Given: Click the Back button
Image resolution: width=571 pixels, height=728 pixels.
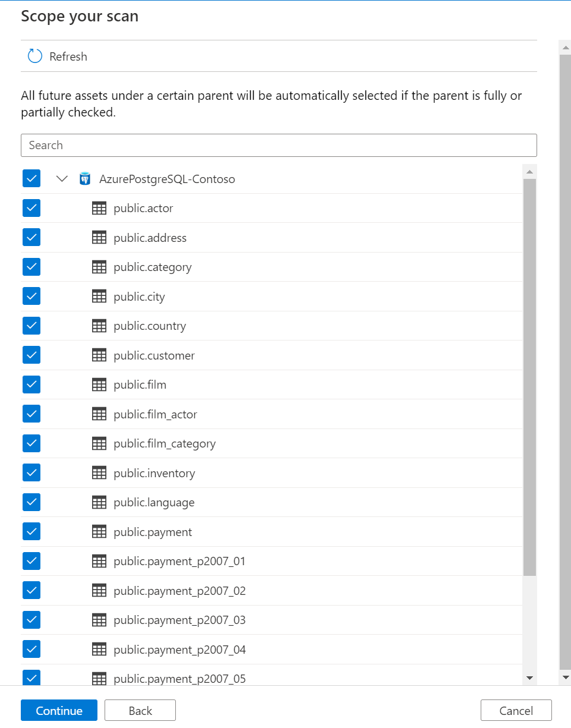Looking at the screenshot, I should (x=140, y=711).
